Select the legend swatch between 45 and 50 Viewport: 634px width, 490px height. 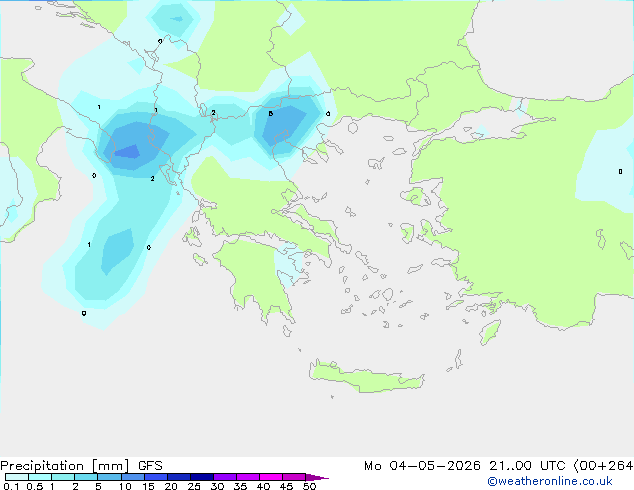(x=294, y=477)
